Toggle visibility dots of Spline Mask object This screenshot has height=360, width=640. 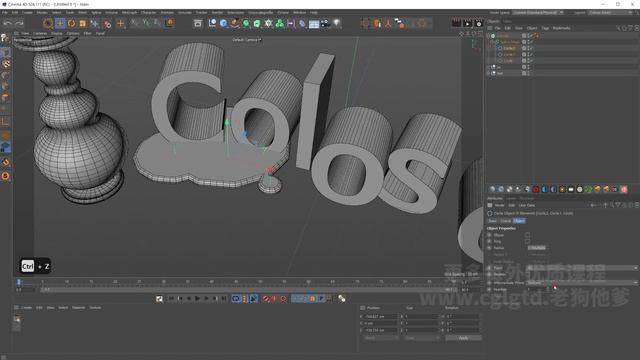[528, 42]
